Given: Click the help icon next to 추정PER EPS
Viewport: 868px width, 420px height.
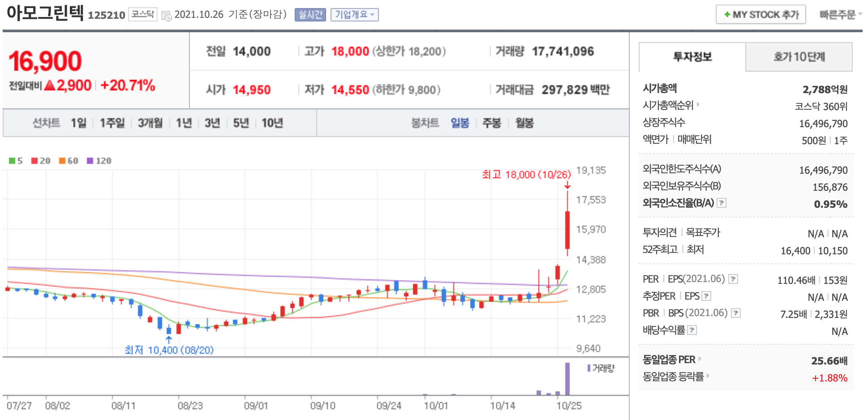Looking at the screenshot, I should click(706, 296).
